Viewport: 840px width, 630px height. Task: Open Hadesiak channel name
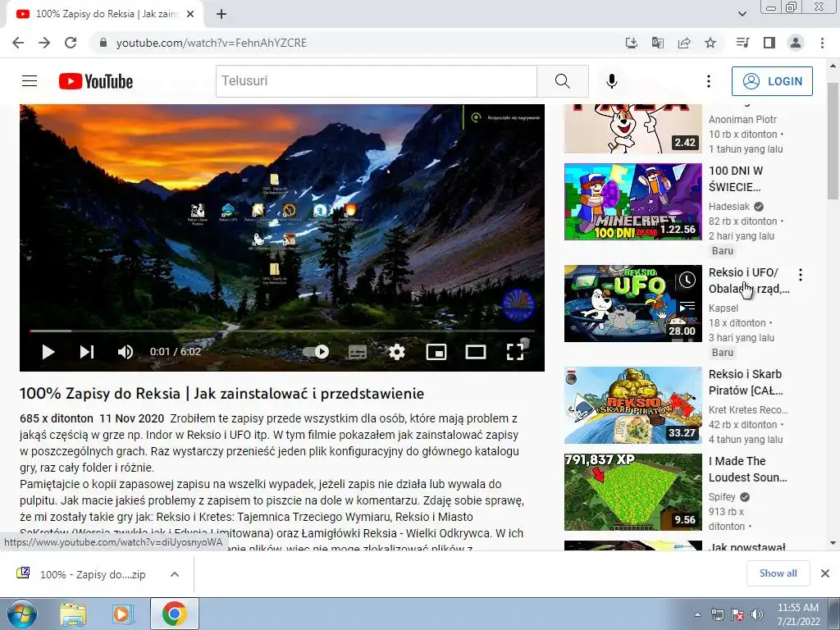(x=729, y=206)
